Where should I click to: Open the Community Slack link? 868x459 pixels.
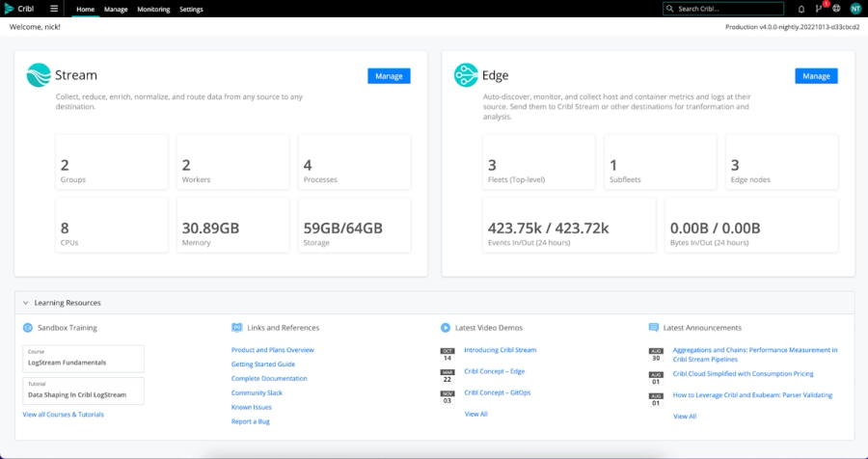point(257,393)
